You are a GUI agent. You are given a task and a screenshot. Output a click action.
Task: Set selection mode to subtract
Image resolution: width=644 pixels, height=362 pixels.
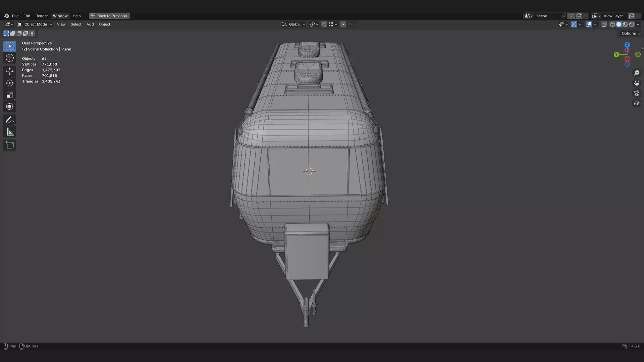[19, 33]
